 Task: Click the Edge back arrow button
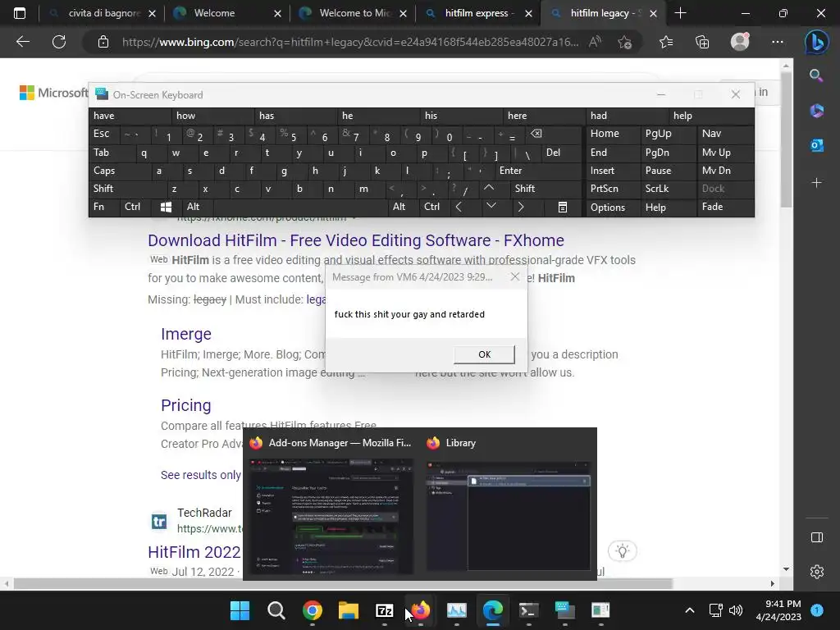pyautogui.click(x=22, y=42)
